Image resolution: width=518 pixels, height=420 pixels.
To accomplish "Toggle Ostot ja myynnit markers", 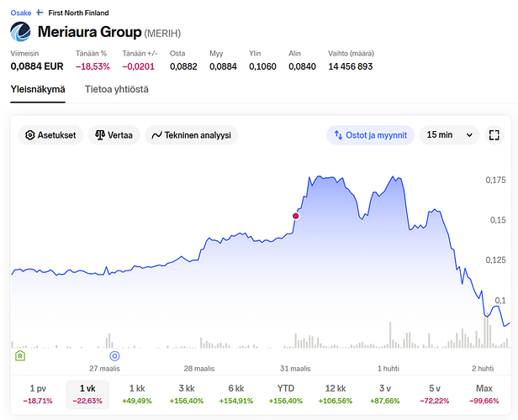I will 370,135.
